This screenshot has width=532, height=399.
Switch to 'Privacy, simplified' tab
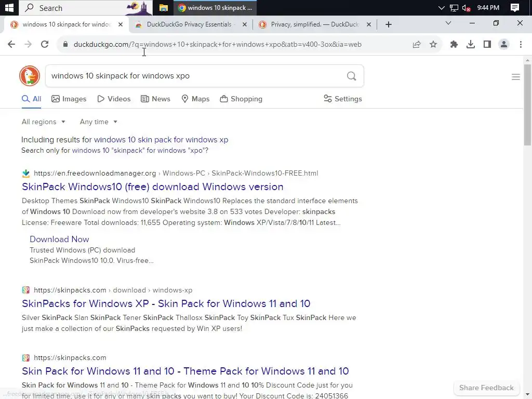coord(314,24)
